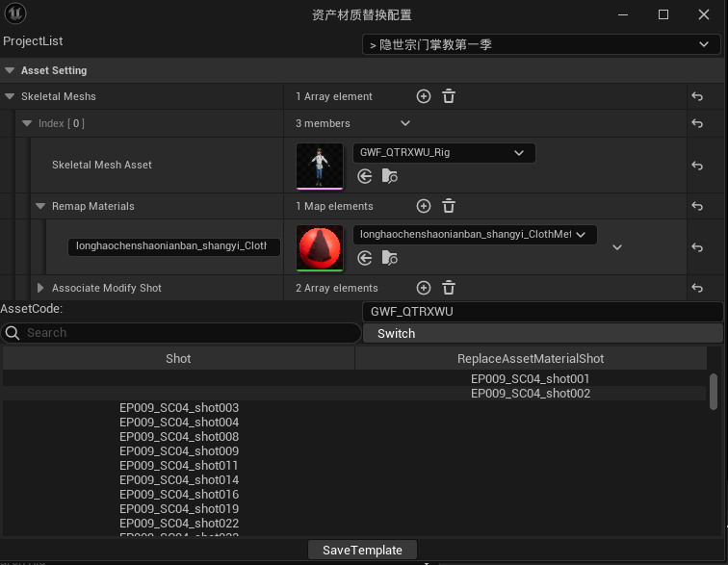The height and width of the screenshot is (565, 728).
Task: Expand the Associate Modify Shot section
Action: coord(40,288)
